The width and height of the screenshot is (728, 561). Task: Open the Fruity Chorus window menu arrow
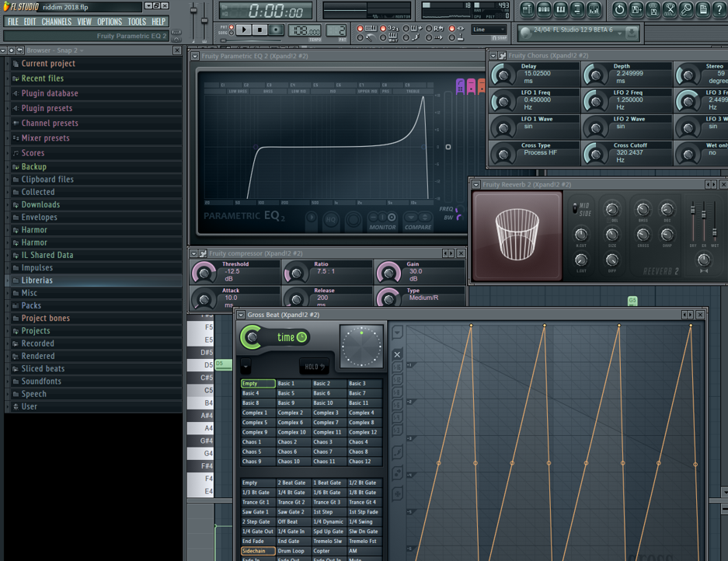[x=493, y=55]
